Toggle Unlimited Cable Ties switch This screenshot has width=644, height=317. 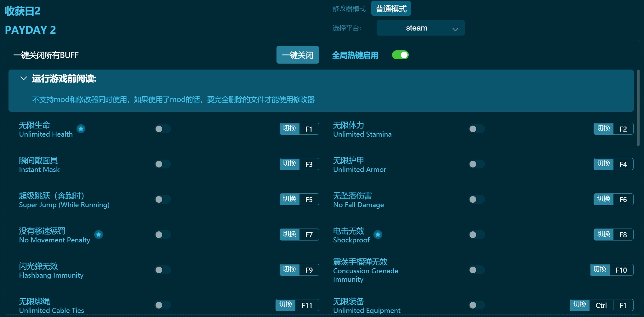(x=162, y=305)
